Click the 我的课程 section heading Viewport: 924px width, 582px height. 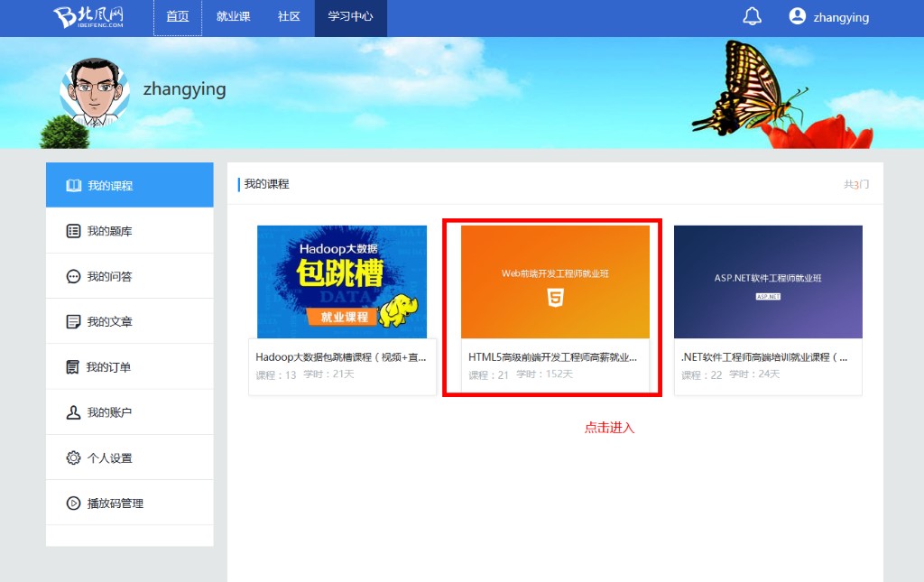(x=266, y=184)
